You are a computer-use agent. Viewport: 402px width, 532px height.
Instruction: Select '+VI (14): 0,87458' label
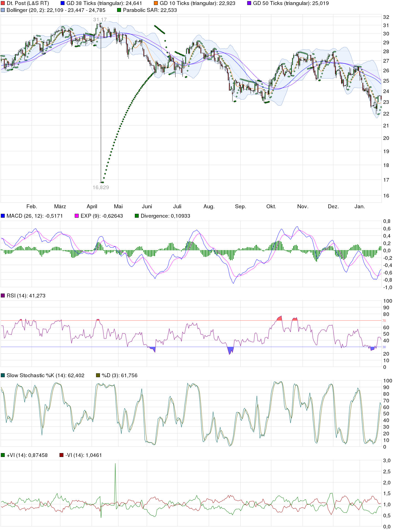pyautogui.click(x=27, y=455)
